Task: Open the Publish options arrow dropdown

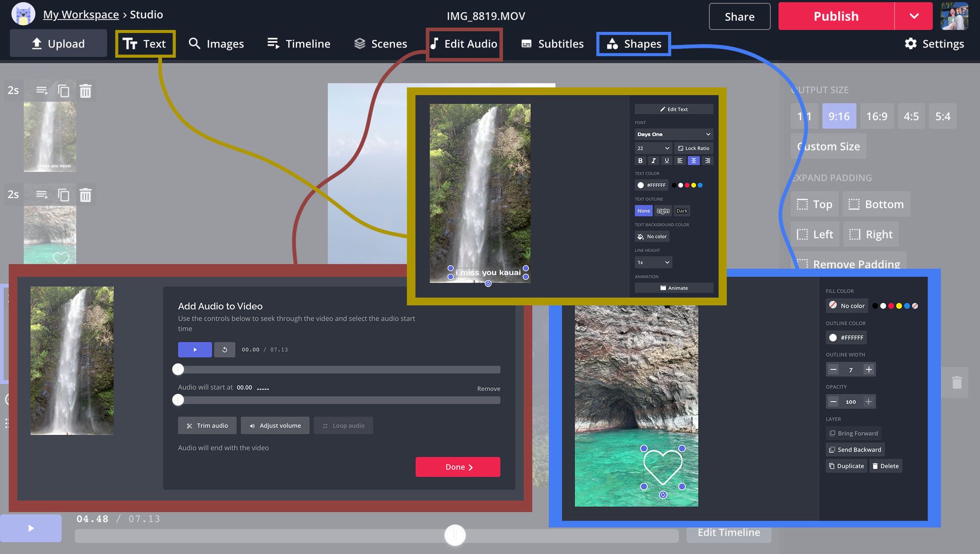Action: pos(913,16)
